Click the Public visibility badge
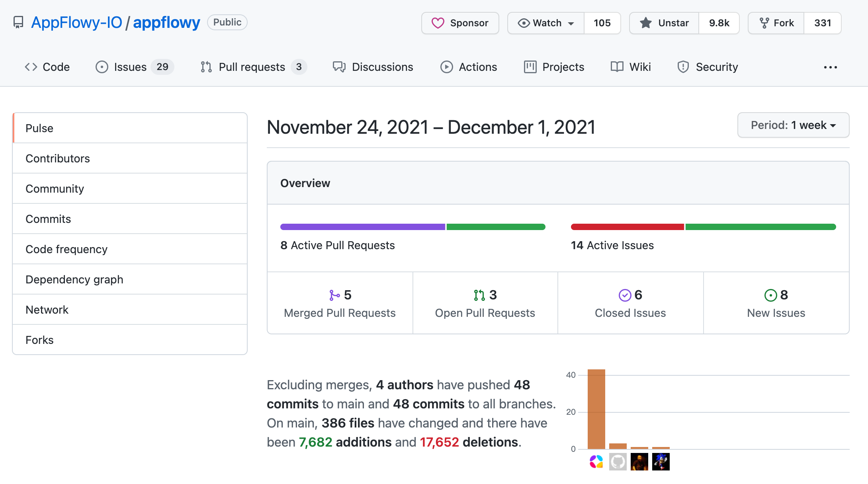868x484 pixels. click(x=227, y=22)
